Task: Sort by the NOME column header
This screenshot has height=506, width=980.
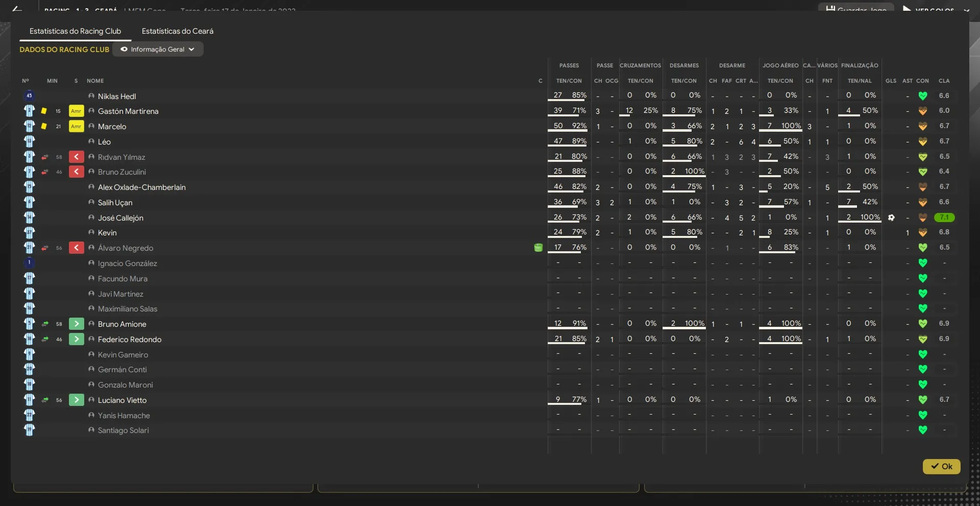Action: pos(95,81)
